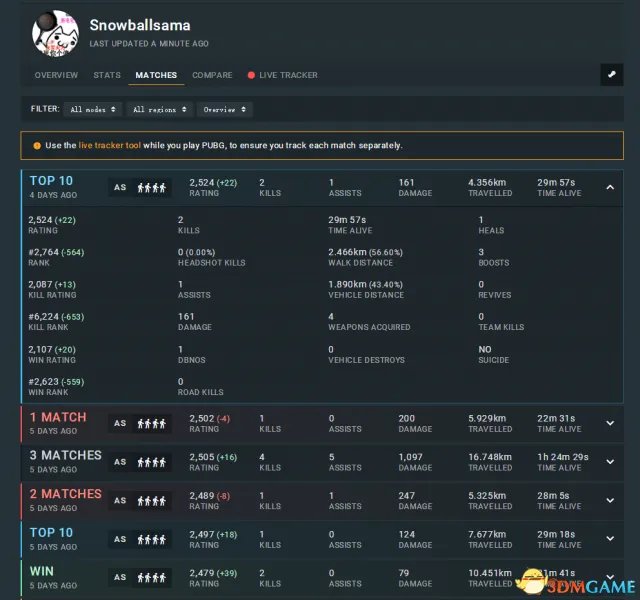Click the Snowballsama profile avatar
The height and width of the screenshot is (600, 640).
coord(56,32)
